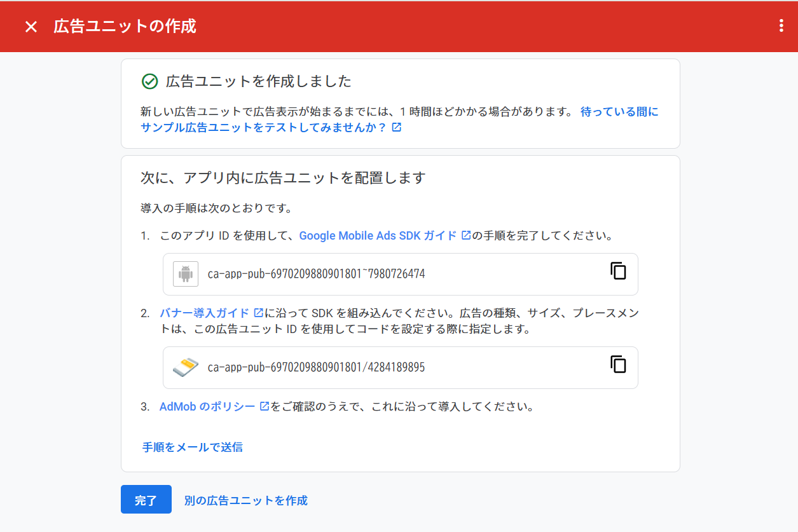Click the 完了 button
The height and width of the screenshot is (532, 798).
(x=146, y=500)
